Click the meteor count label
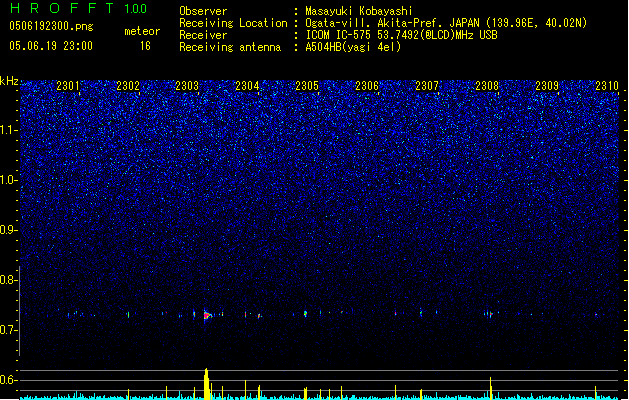 click(x=142, y=31)
